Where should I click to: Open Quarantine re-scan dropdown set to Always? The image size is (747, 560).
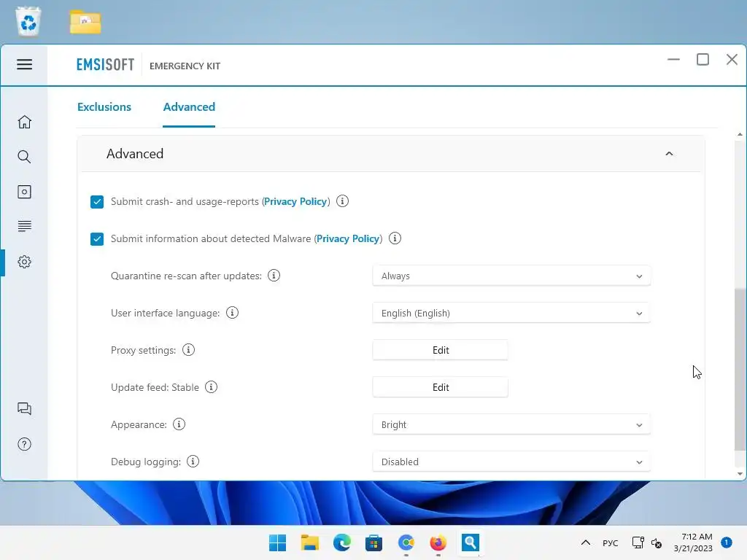tap(511, 276)
